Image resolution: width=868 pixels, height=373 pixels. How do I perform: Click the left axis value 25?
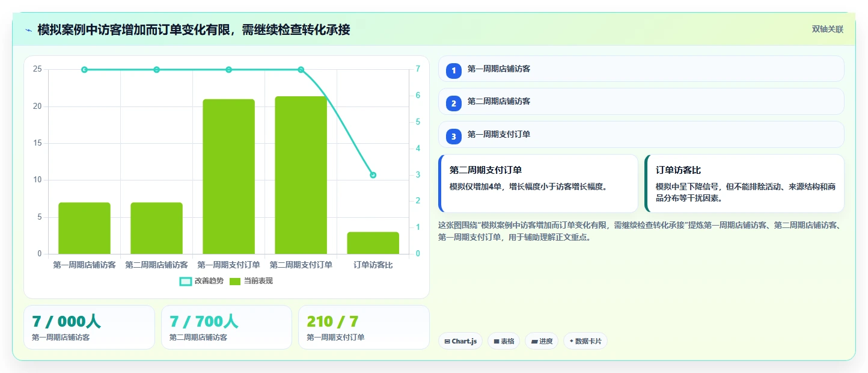point(37,69)
